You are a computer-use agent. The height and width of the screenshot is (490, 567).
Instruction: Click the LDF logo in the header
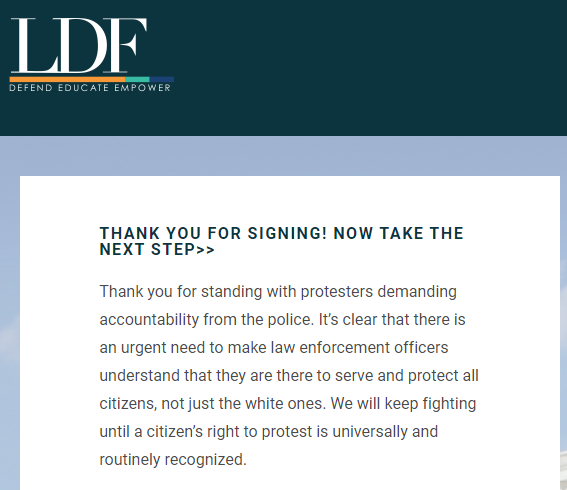coord(91,54)
